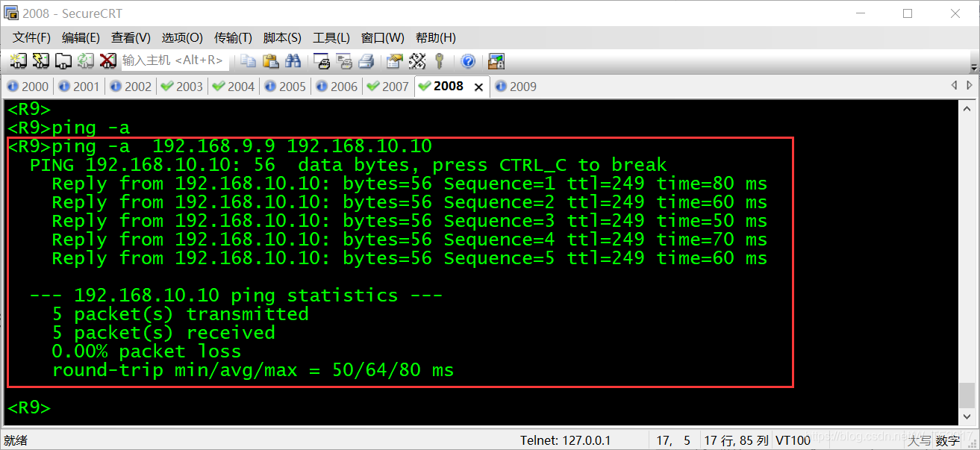Click the terminal vertical scrollbar thumb

[967, 395]
